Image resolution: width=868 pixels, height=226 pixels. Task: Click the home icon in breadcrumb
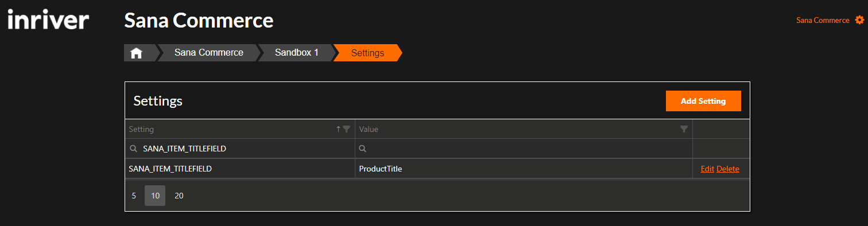click(x=136, y=53)
